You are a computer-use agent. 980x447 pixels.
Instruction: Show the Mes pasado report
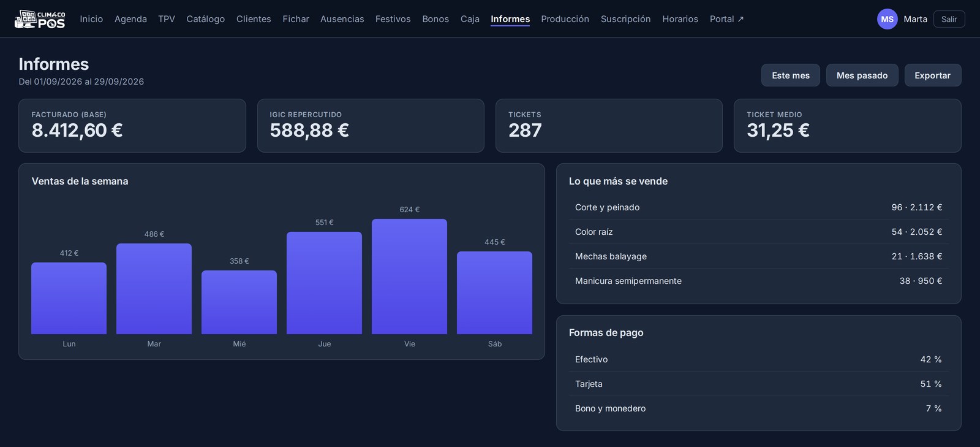point(862,75)
